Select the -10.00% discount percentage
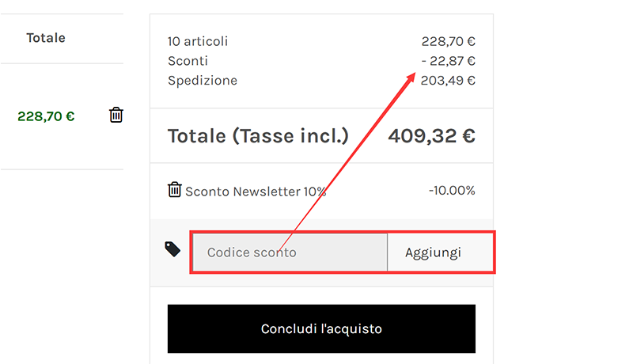This screenshot has height=364, width=633. [452, 191]
